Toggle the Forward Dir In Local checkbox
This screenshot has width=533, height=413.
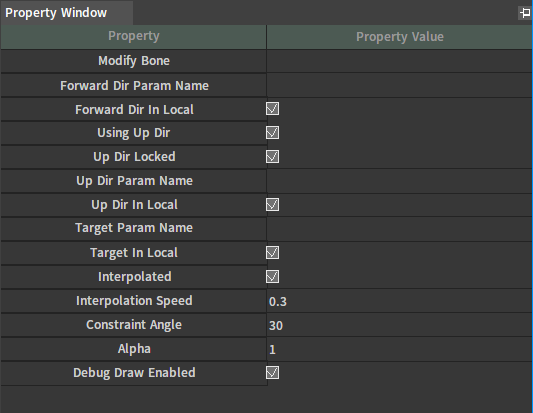273,109
